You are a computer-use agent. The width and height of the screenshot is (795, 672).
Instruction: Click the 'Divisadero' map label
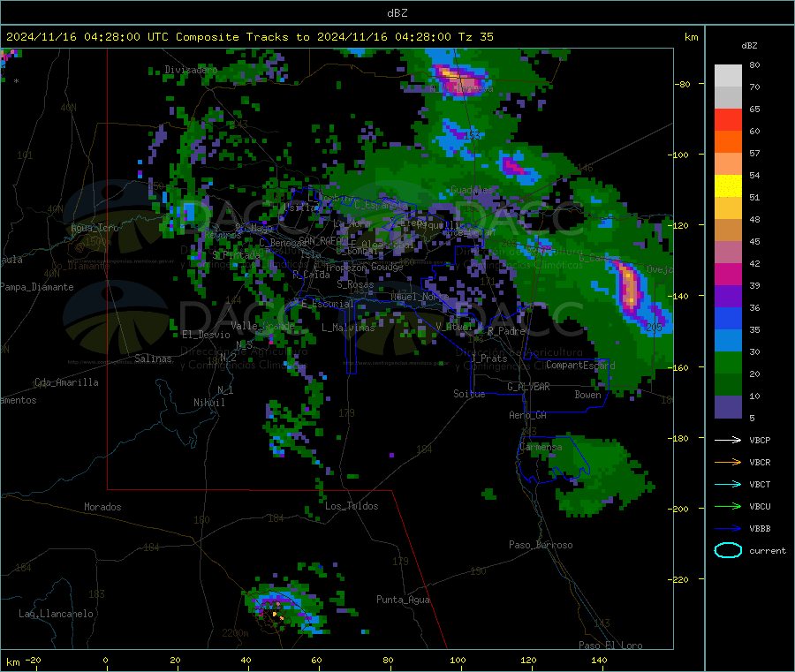191,70
